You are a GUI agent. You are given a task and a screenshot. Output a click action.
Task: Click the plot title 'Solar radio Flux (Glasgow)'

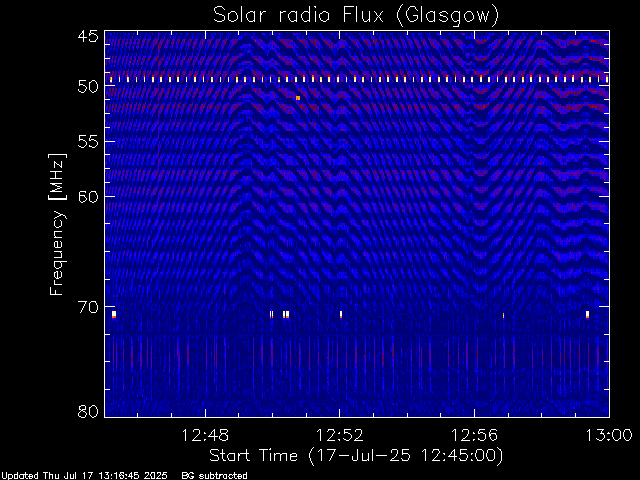pos(356,16)
